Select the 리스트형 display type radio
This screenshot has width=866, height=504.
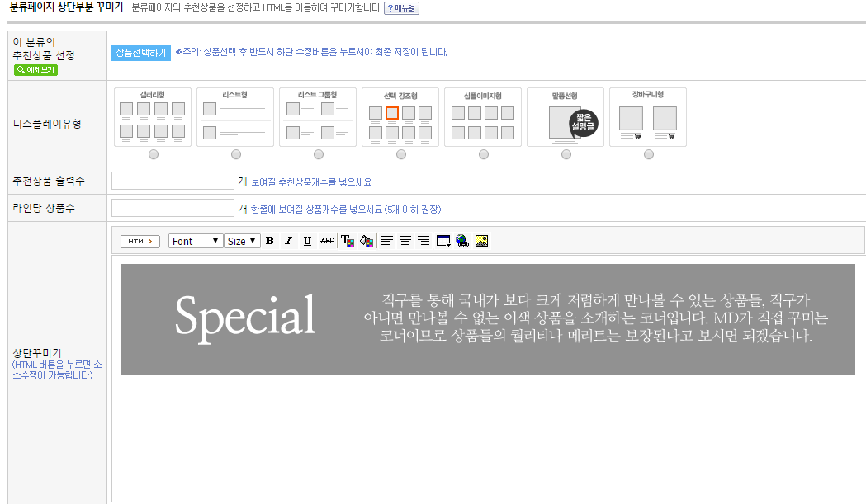tap(236, 154)
